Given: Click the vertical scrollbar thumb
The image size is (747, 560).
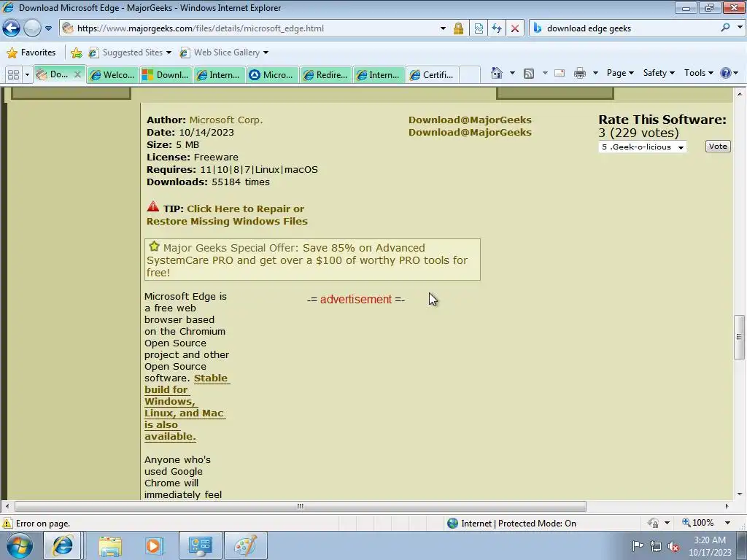Looking at the screenshot, I should click(740, 337).
